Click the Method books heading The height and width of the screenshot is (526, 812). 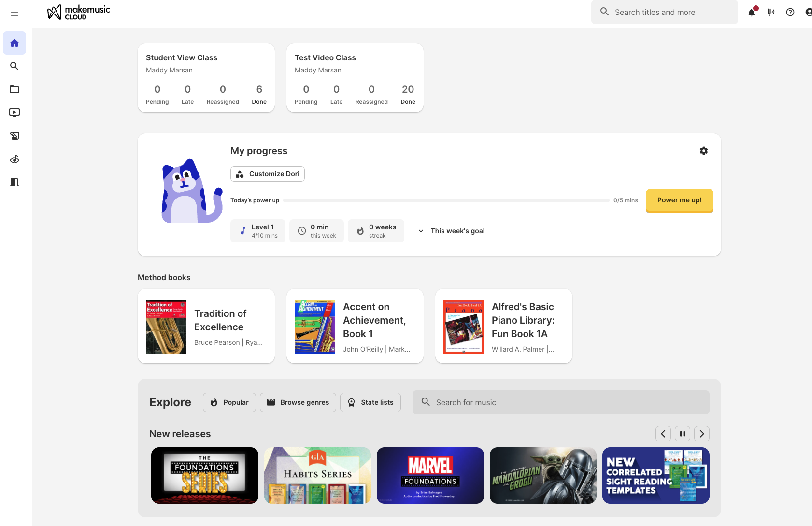point(164,277)
